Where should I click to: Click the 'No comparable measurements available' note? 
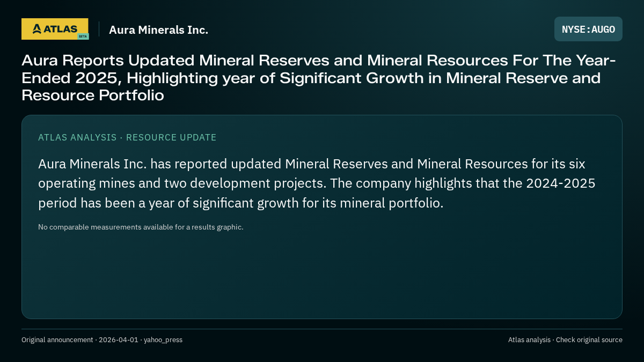[x=141, y=227]
